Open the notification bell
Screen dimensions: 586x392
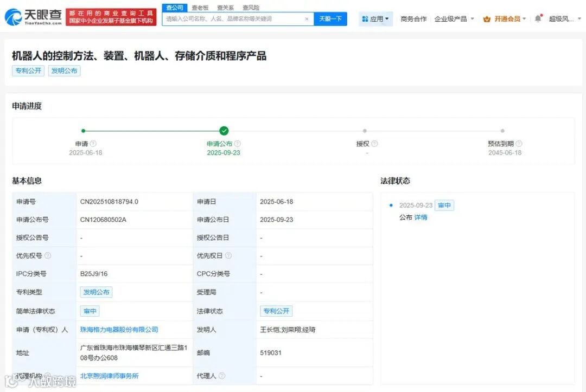[x=538, y=18]
